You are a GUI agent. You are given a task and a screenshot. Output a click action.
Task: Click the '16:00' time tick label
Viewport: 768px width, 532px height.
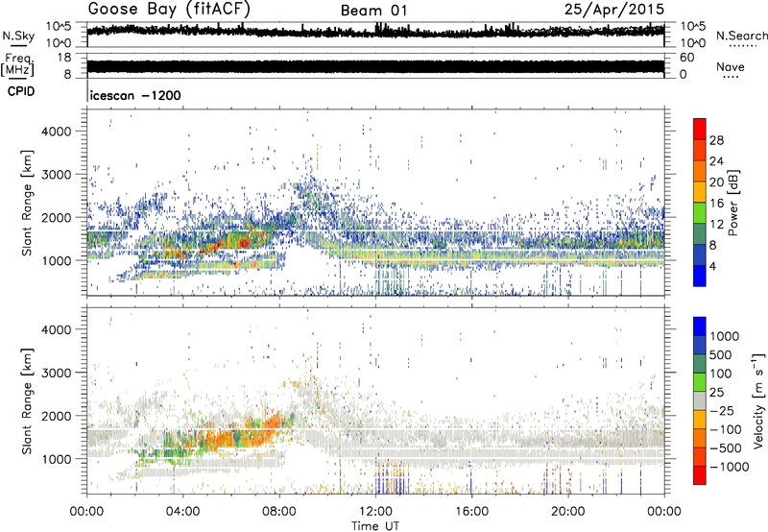(471, 512)
